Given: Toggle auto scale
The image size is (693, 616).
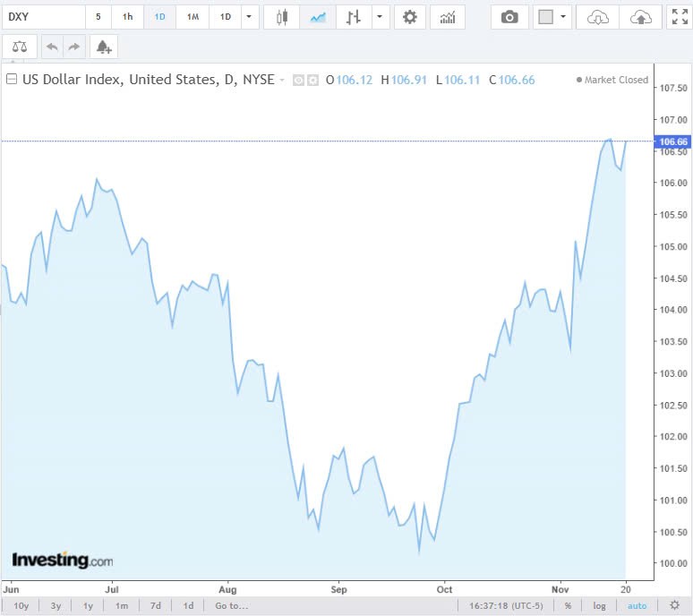Looking at the screenshot, I should [x=637, y=606].
